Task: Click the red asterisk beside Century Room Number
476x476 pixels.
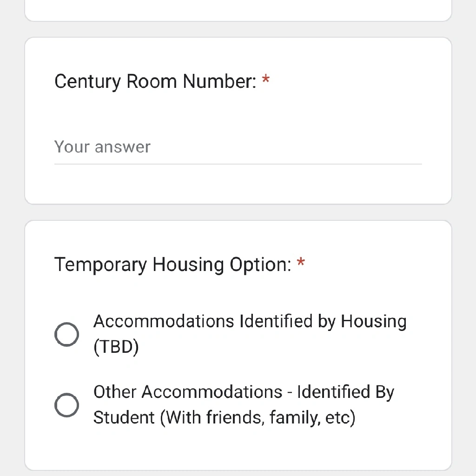Action: (x=266, y=79)
